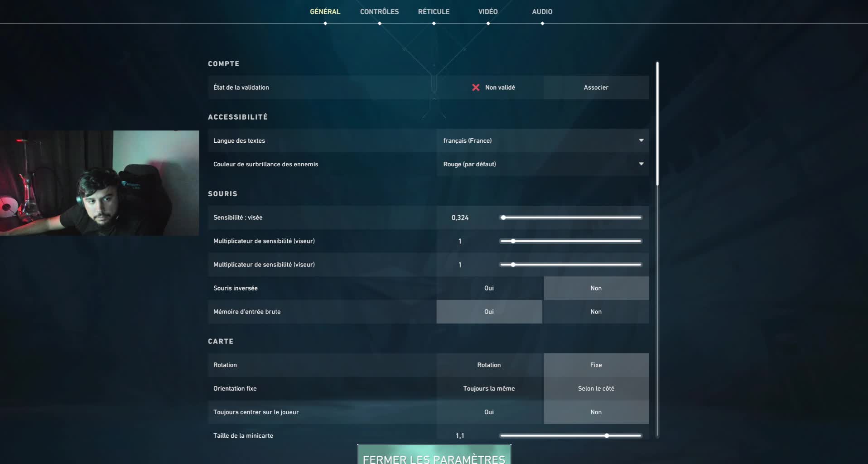The height and width of the screenshot is (464, 868).
Task: Click the first Multiplicateur de sensibilité slider
Action: click(571, 241)
